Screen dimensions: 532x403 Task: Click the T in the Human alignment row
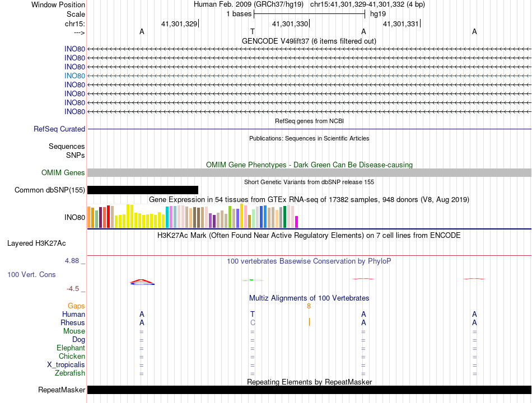point(253,315)
